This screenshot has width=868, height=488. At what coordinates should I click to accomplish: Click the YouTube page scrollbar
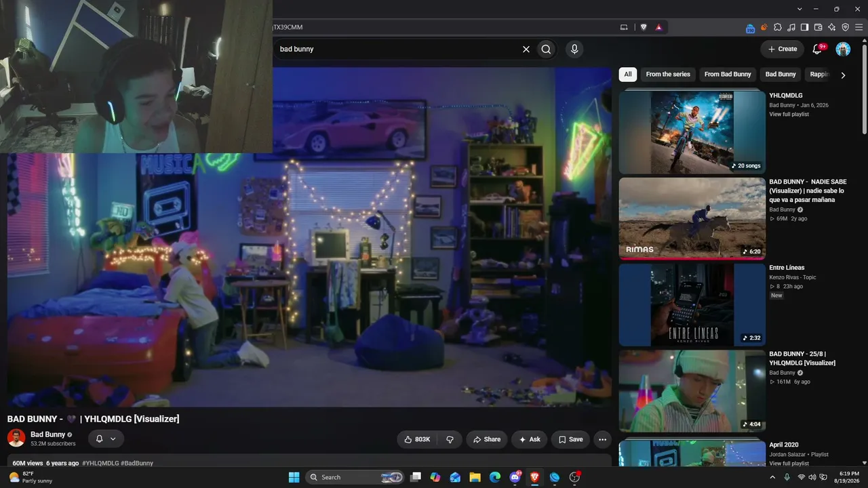click(x=864, y=88)
